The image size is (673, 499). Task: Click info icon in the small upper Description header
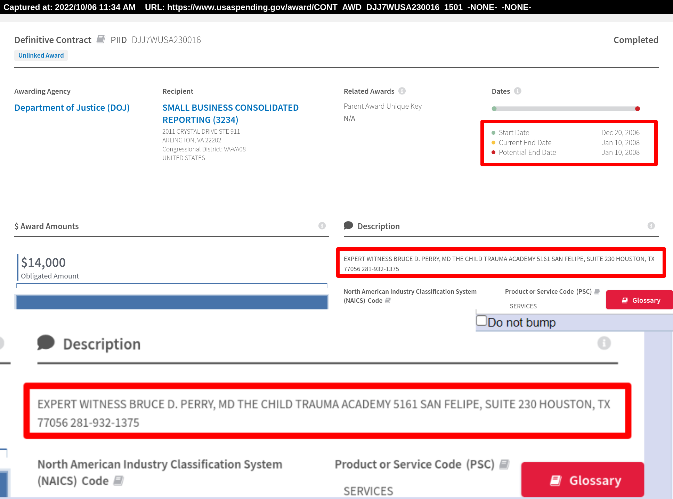pos(651,226)
